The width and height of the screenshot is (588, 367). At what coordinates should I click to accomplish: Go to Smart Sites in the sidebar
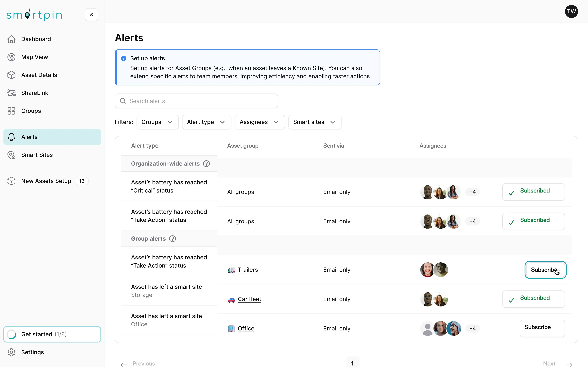(x=37, y=155)
